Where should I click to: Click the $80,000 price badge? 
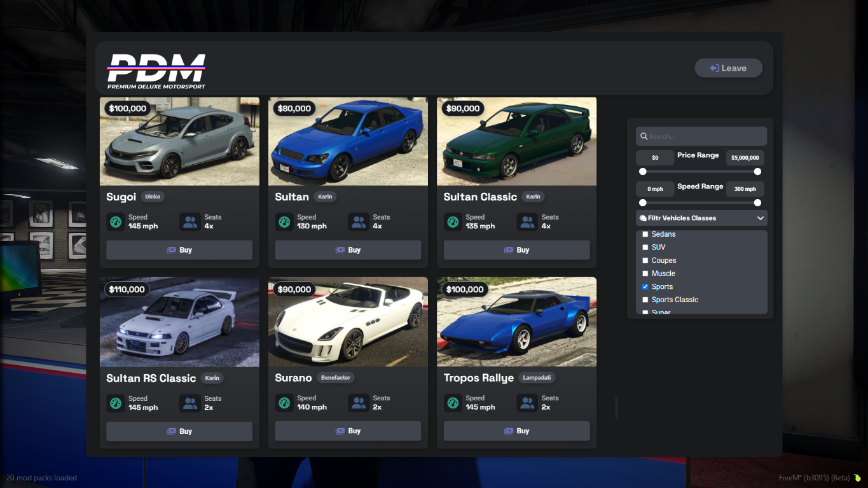coord(294,109)
